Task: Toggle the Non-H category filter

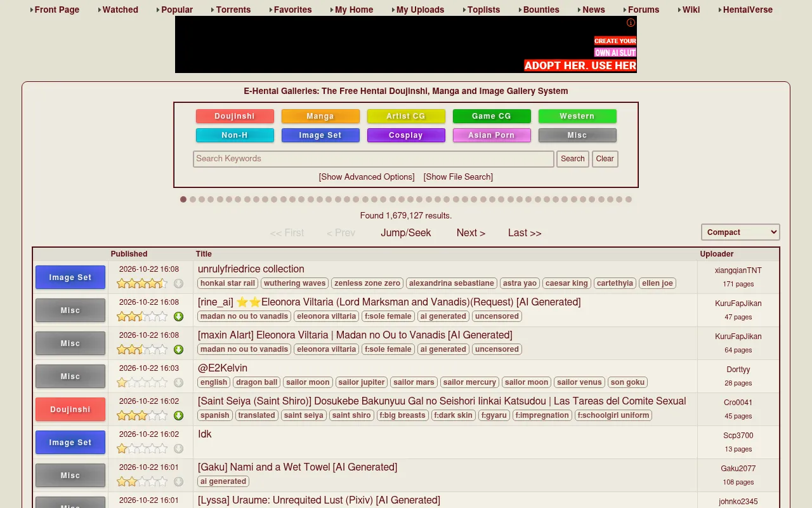Action: [235, 135]
